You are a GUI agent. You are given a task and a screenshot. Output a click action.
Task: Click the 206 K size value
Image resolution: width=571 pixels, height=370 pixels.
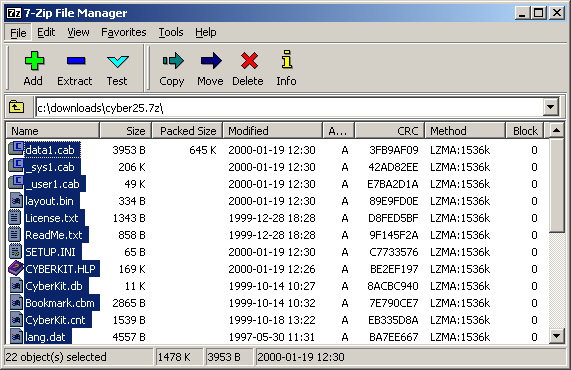pos(132,167)
